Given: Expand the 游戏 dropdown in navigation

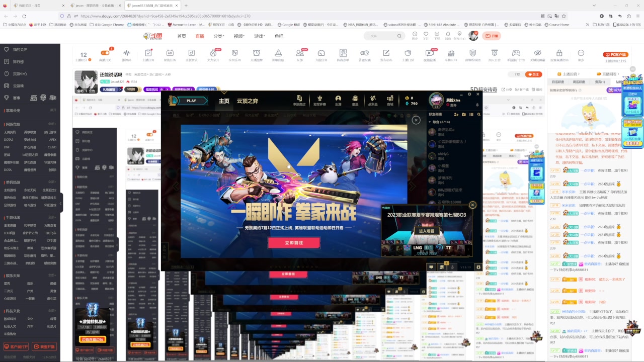Looking at the screenshot, I should coord(260,36).
